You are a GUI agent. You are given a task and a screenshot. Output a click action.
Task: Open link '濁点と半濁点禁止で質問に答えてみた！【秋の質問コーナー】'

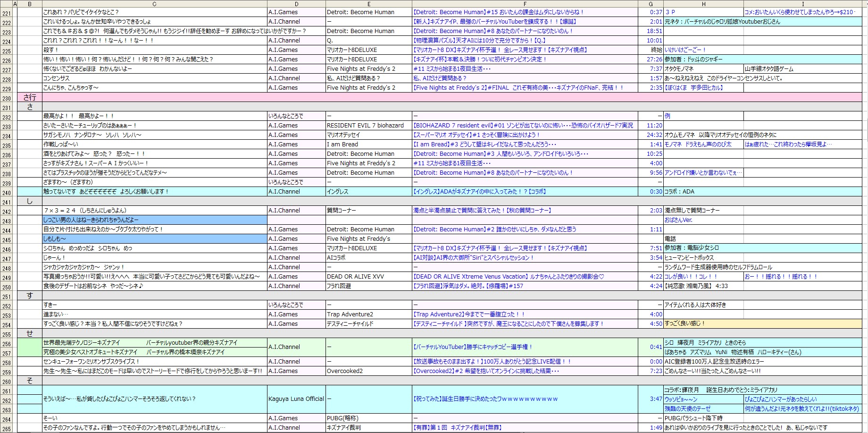tap(482, 211)
